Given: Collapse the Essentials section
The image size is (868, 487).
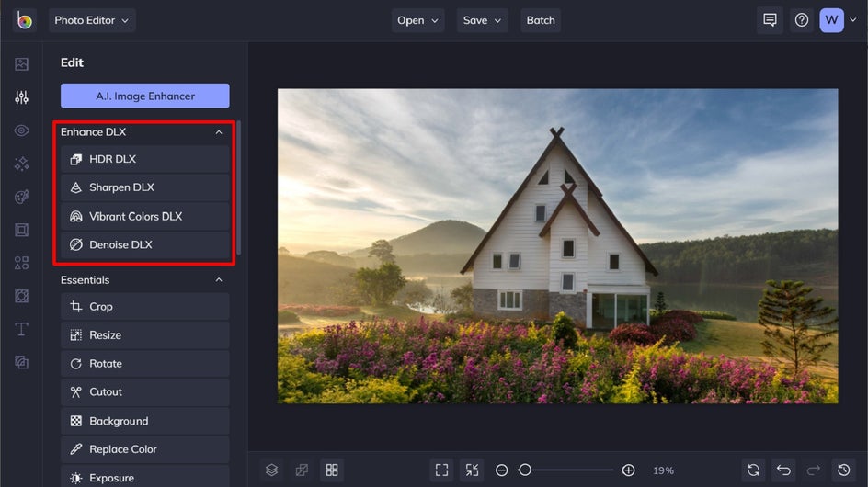Looking at the screenshot, I should pyautogui.click(x=219, y=280).
